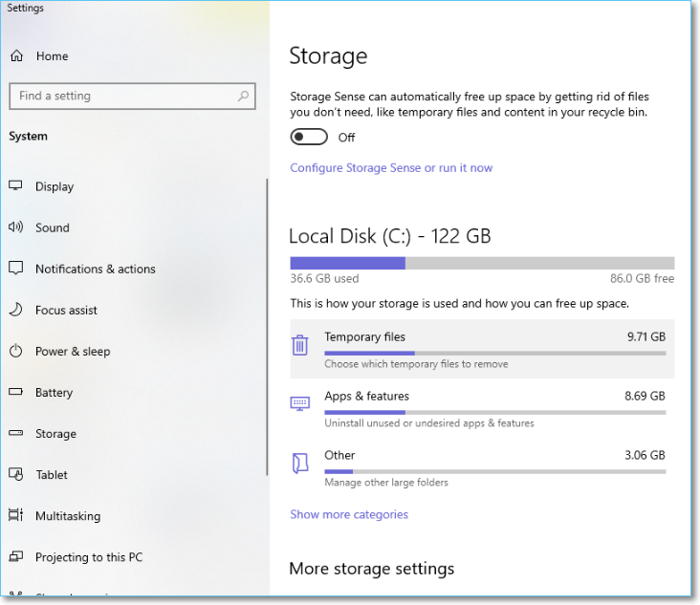
Task: Turn on the Storage Sense toggle
Action: pyautogui.click(x=304, y=138)
